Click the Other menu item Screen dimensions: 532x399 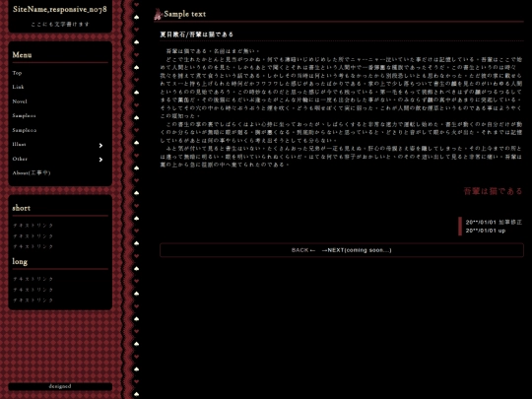[20, 159]
